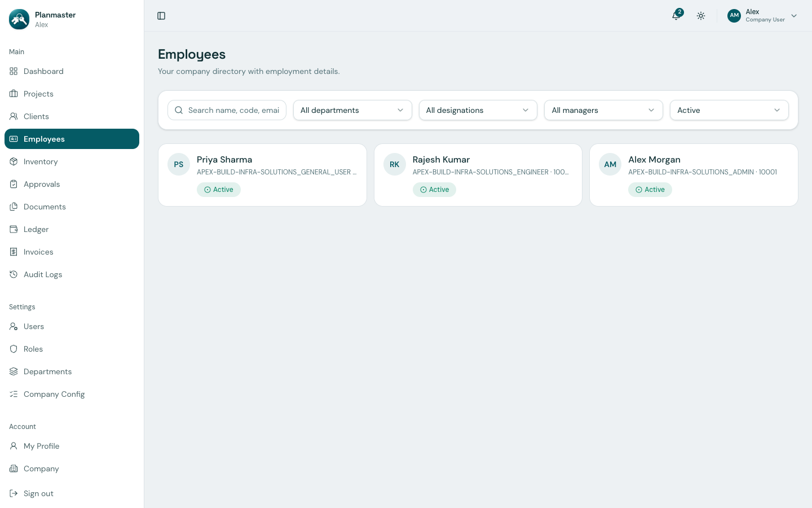
Task: Open the Active status filter dropdown
Action: click(729, 110)
